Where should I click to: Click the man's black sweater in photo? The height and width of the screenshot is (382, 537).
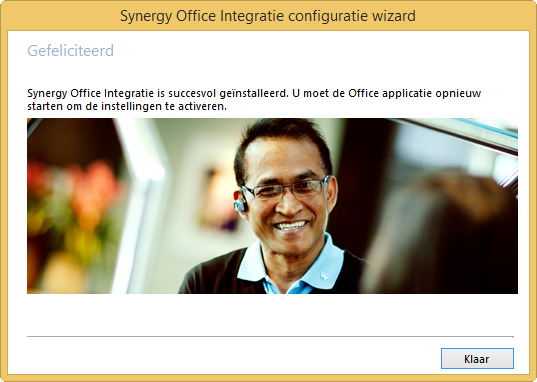point(212,274)
